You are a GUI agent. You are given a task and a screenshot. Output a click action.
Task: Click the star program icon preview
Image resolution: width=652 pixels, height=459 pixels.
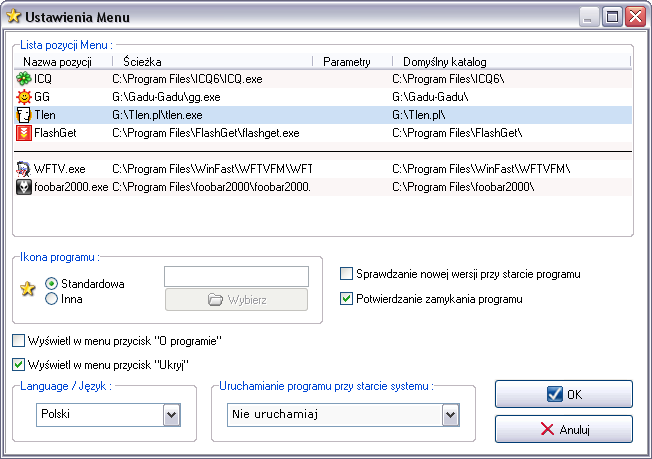(x=28, y=291)
